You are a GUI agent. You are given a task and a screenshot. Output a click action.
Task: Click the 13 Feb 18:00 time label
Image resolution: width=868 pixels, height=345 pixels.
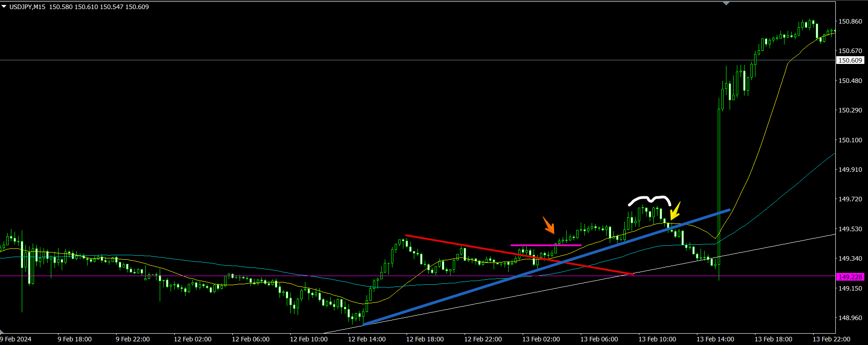(x=774, y=339)
